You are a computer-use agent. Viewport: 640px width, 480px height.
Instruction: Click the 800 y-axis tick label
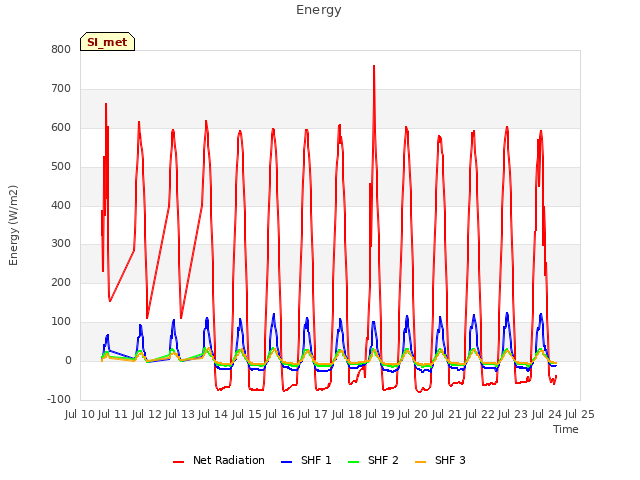click(61, 50)
